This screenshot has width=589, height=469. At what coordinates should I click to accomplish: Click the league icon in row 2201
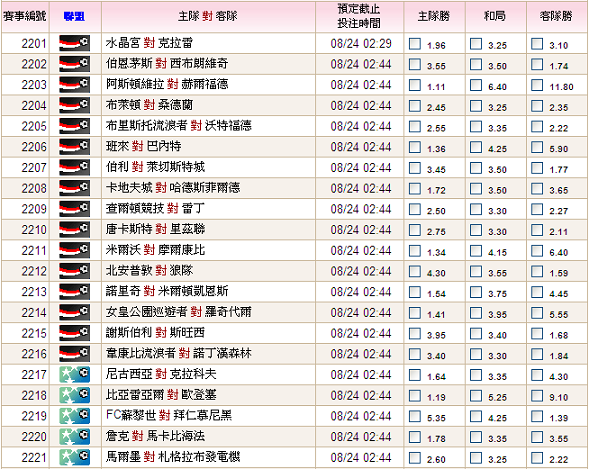74,43
